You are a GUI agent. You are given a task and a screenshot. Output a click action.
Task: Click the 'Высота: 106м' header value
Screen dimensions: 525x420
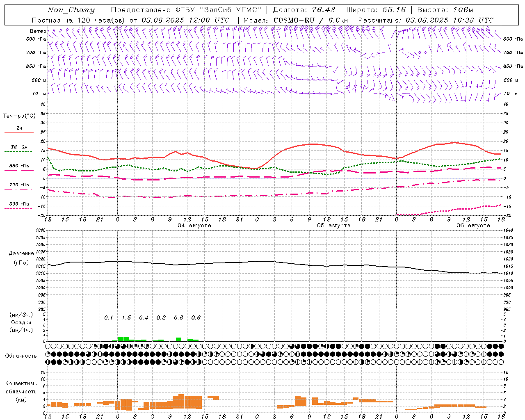coord(445,10)
